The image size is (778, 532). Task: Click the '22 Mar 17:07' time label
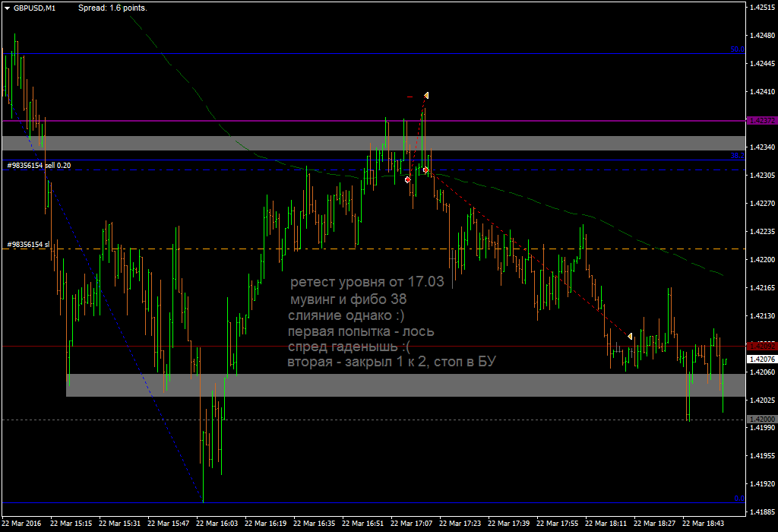pos(411,523)
